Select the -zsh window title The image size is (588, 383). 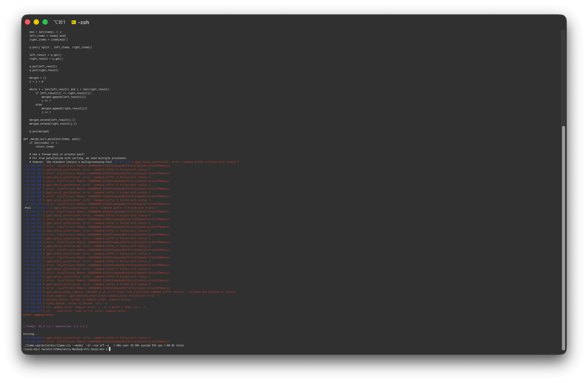[83, 23]
